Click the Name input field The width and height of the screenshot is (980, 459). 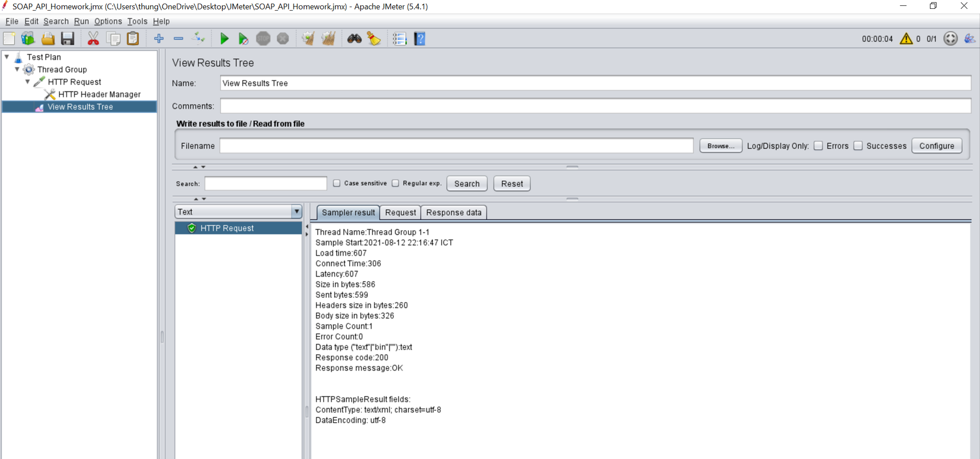(595, 83)
